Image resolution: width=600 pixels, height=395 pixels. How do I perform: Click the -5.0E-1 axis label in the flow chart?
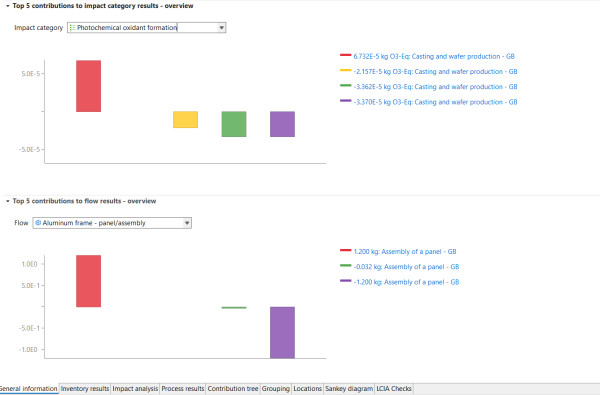click(x=29, y=328)
